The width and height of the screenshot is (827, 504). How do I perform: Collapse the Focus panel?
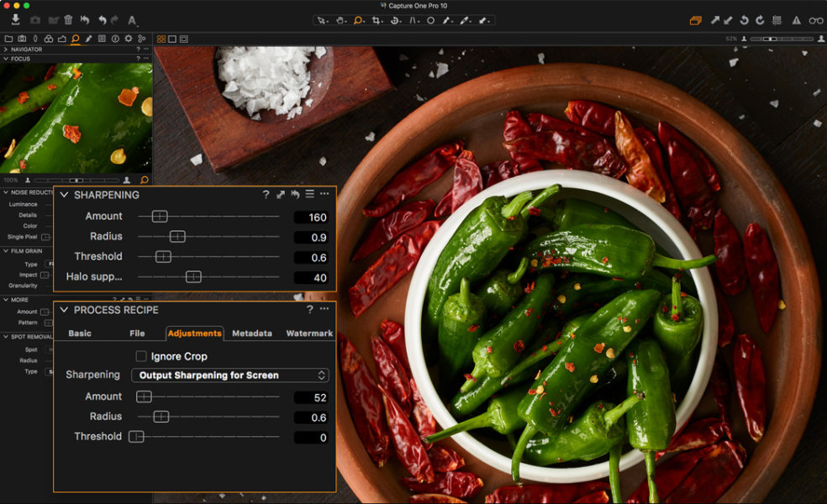(6, 59)
